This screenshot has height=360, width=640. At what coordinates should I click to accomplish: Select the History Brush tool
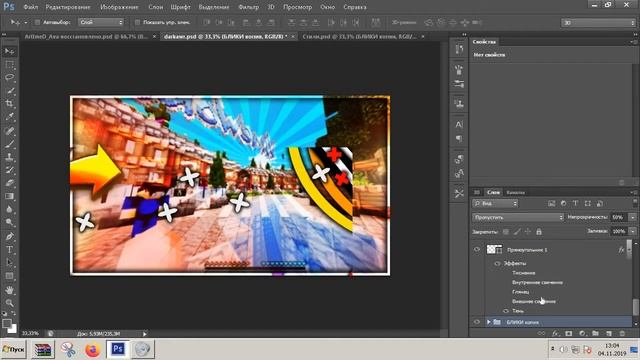(9, 170)
